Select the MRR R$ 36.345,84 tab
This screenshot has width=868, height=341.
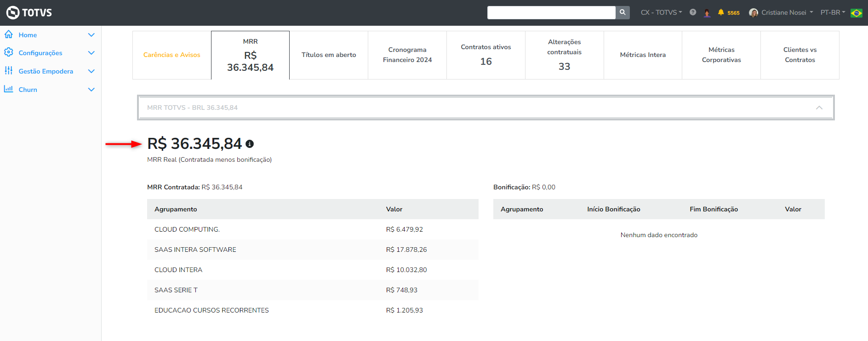coord(250,55)
